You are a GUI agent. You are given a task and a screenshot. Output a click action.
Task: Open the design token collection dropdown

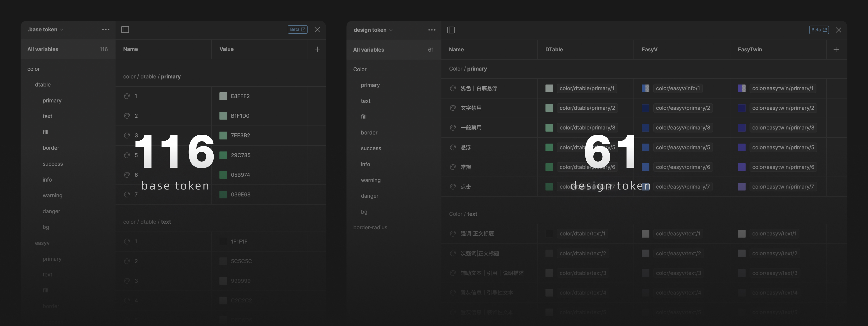click(373, 30)
